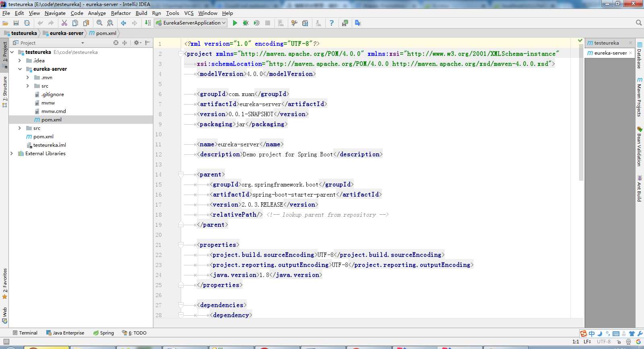Viewport: 644px width, 349px height.
Task: Toggle the Ant Build side panel
Action: 640,188
